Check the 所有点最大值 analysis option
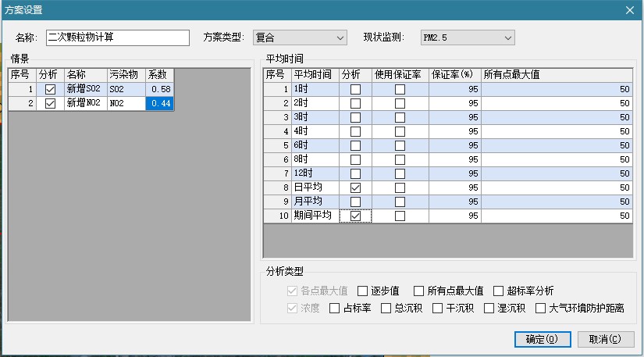644x357 pixels. 419,291
